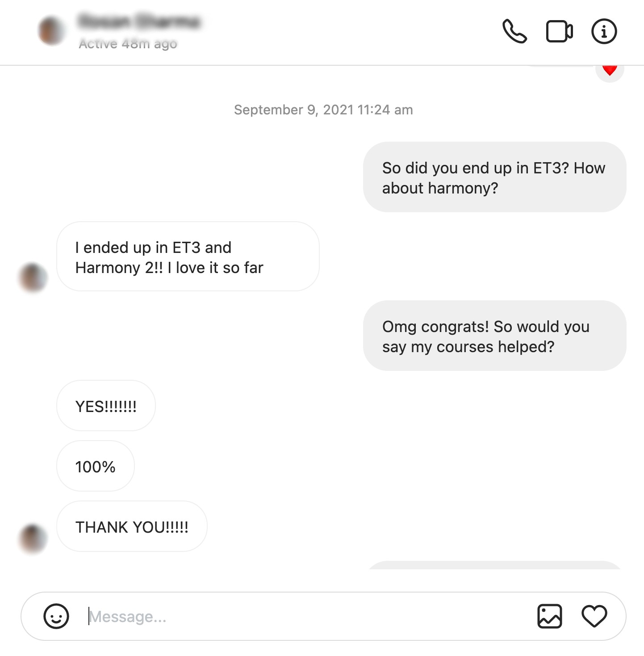Click the avatar beside THANK YOU!!!!! message
The image size is (644, 656).
[x=33, y=538]
